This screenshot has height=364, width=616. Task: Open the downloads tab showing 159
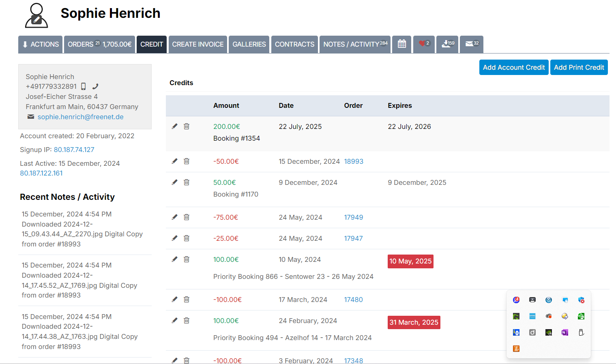point(447,44)
